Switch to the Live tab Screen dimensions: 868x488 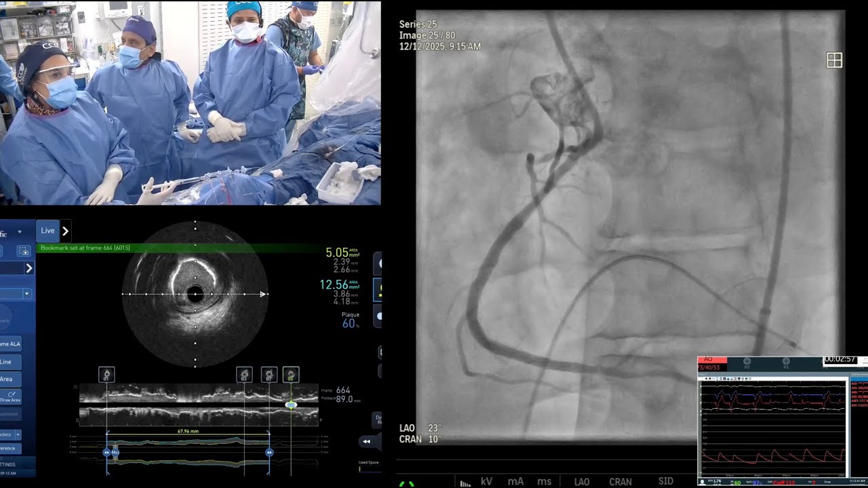point(47,230)
